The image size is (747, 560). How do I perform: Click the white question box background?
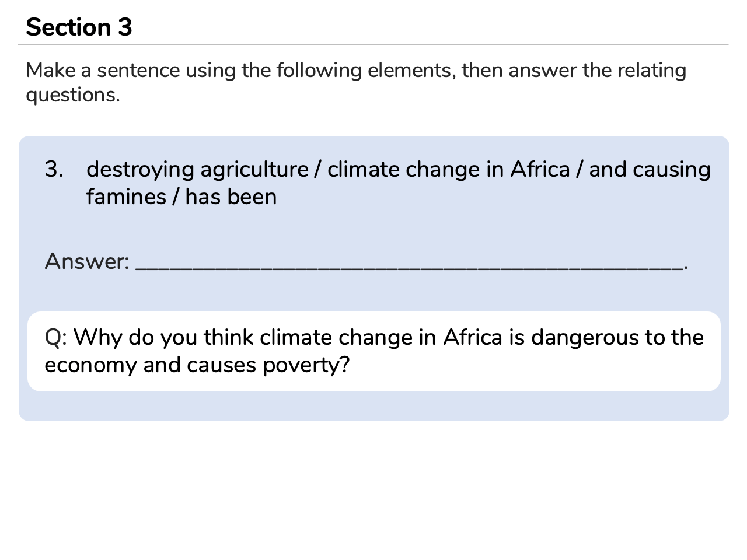click(374, 351)
